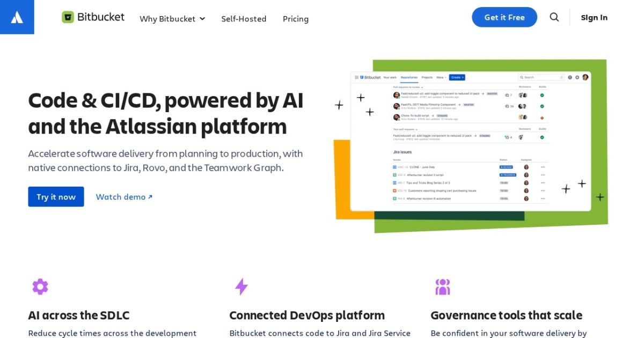This screenshot has height=338, width=644.
Task: Click the purple gear icon above AI across the SDLC
Action: [x=40, y=286]
